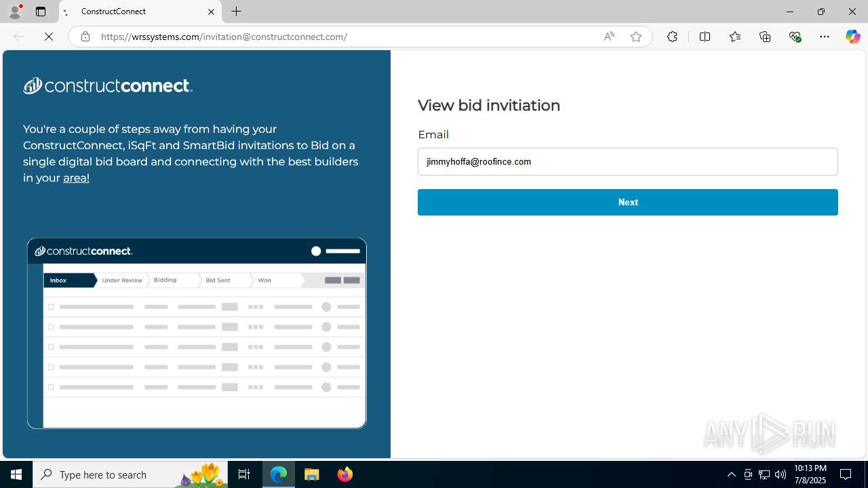
Task: Click the blue Next button
Action: [x=627, y=202]
